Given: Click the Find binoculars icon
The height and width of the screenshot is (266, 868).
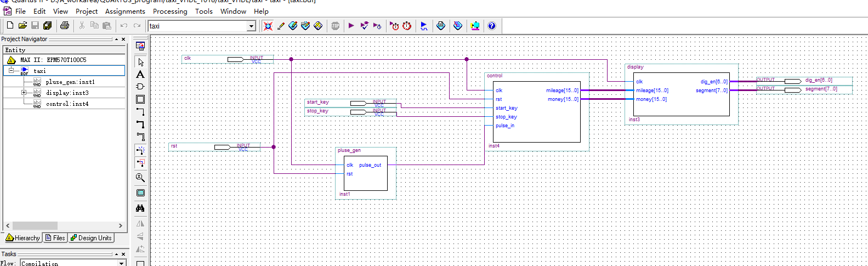Looking at the screenshot, I should point(140,208).
